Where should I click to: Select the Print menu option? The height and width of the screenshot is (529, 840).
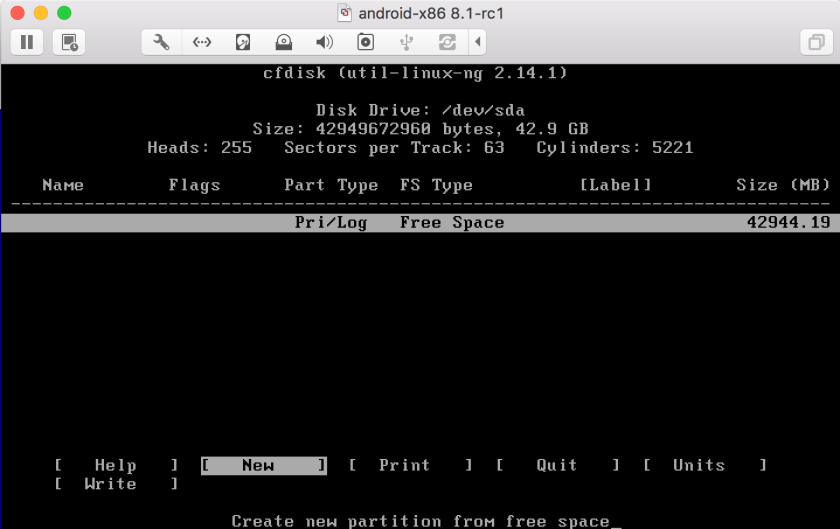coord(410,465)
